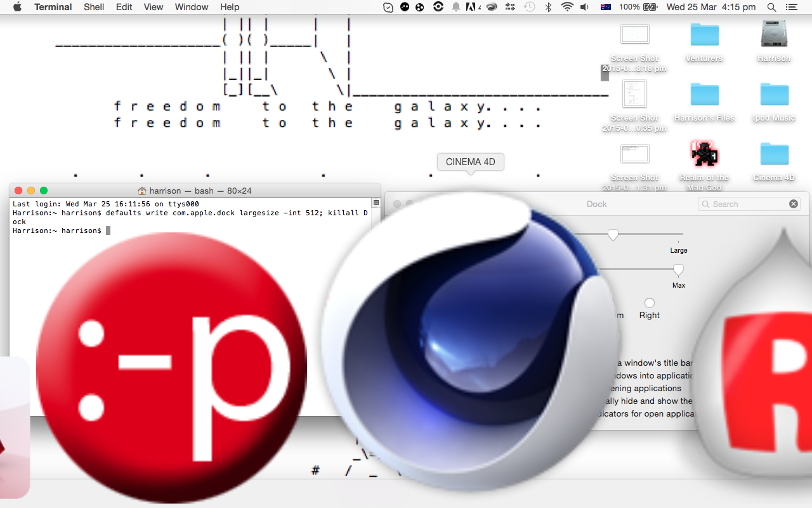The image size is (812, 508).
Task: Open the Time Machine status icon
Action: click(529, 7)
